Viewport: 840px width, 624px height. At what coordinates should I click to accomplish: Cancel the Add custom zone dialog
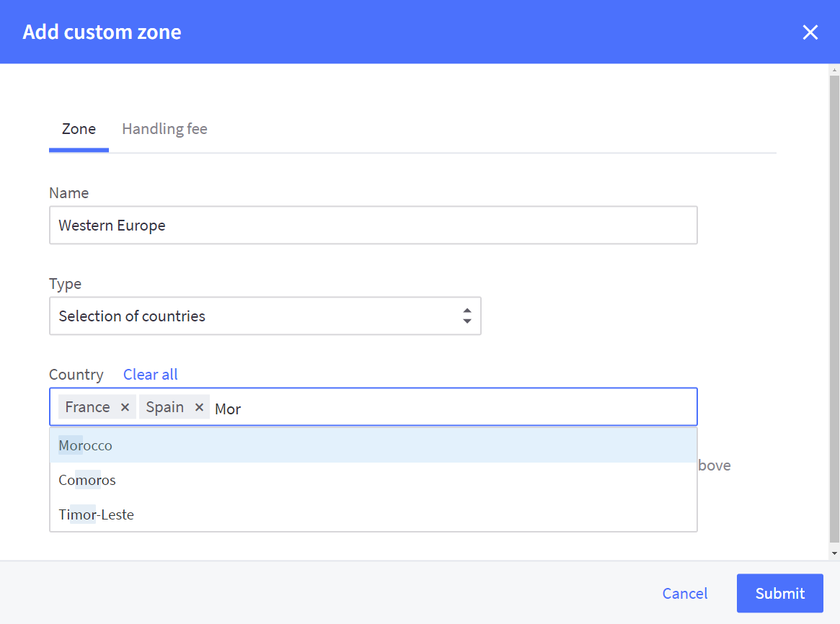tap(684, 593)
